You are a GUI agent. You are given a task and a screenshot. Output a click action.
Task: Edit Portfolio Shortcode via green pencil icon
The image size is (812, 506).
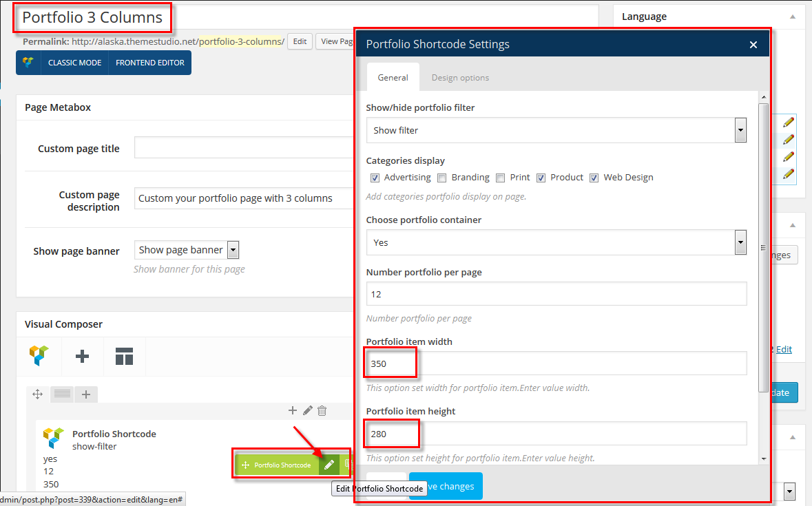click(x=329, y=465)
